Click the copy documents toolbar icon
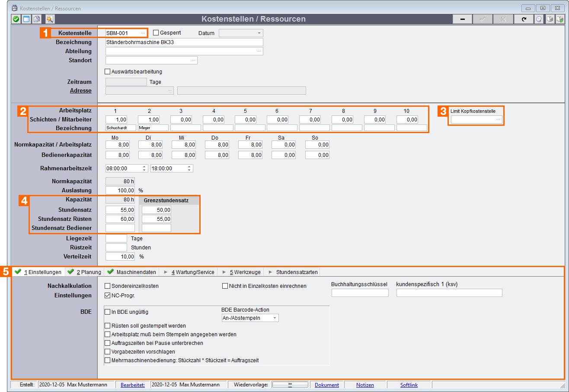Image resolution: width=569 pixels, height=392 pixels. point(37,19)
